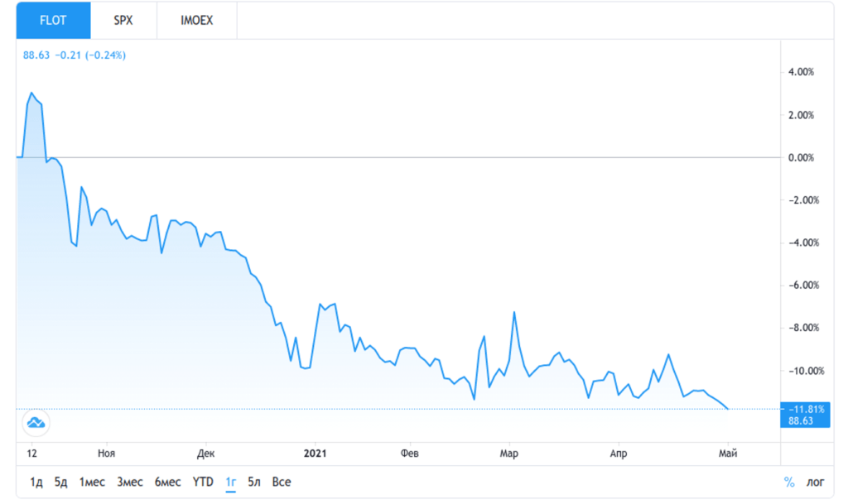The height and width of the screenshot is (504, 848).
Task: Select 1мес time range
Action: click(92, 482)
